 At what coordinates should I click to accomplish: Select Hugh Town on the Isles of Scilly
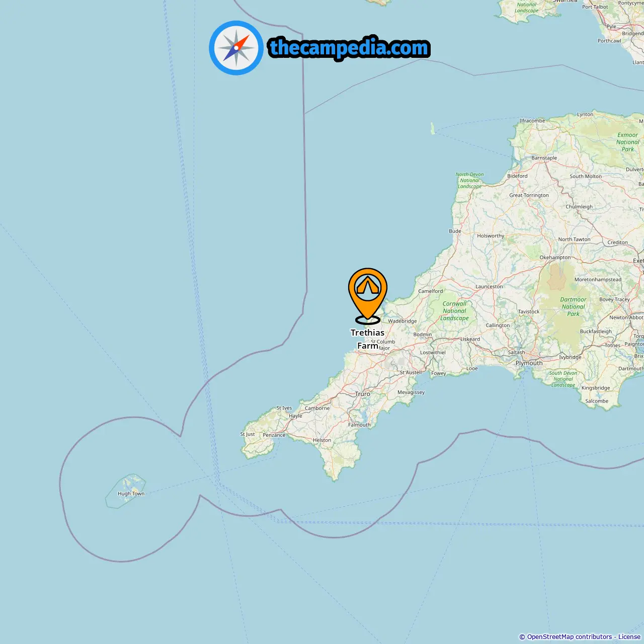tap(131, 494)
